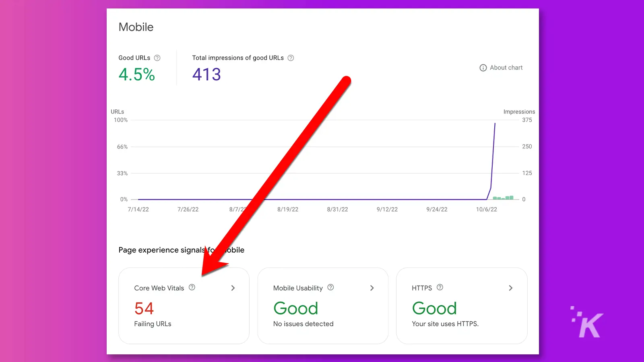Click the 'Your site uses HTTPS.' text
Image resolution: width=644 pixels, height=362 pixels.
pos(445,324)
